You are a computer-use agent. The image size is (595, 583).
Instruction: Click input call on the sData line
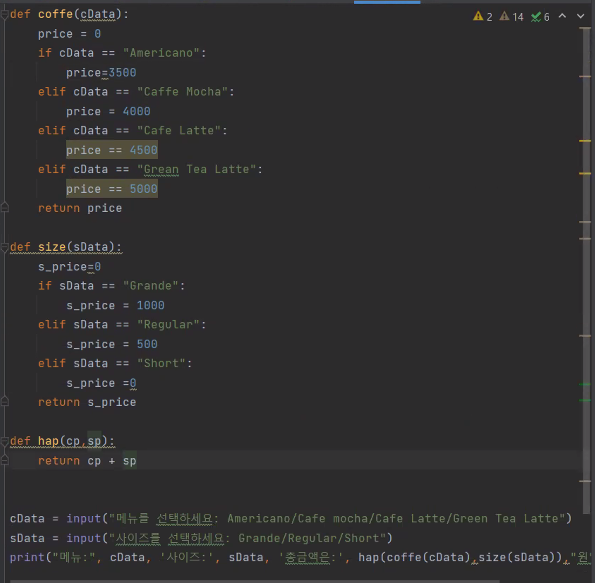pos(83,538)
